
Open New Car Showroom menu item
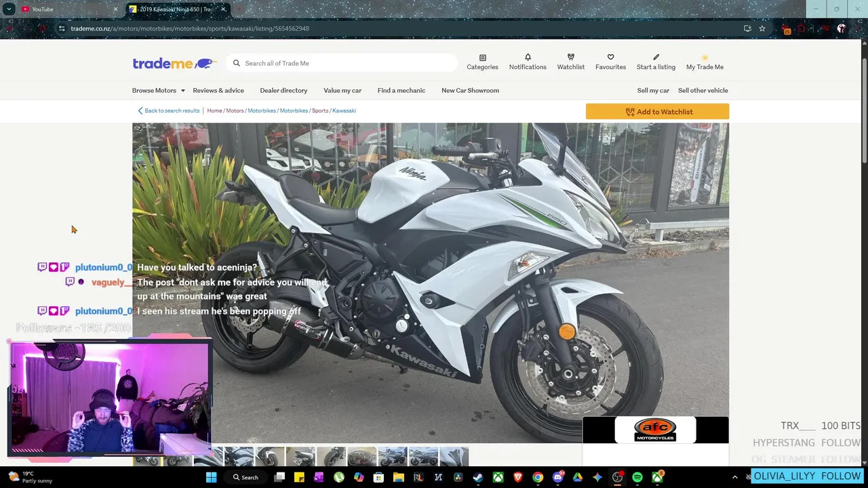[x=470, y=90]
